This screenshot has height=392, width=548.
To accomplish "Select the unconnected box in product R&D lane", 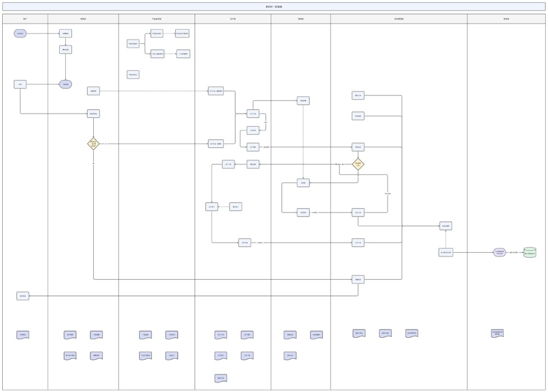I will (x=133, y=74).
